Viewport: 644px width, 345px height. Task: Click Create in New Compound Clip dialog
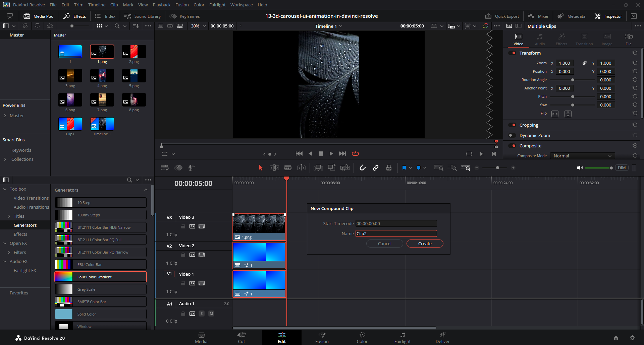point(425,244)
